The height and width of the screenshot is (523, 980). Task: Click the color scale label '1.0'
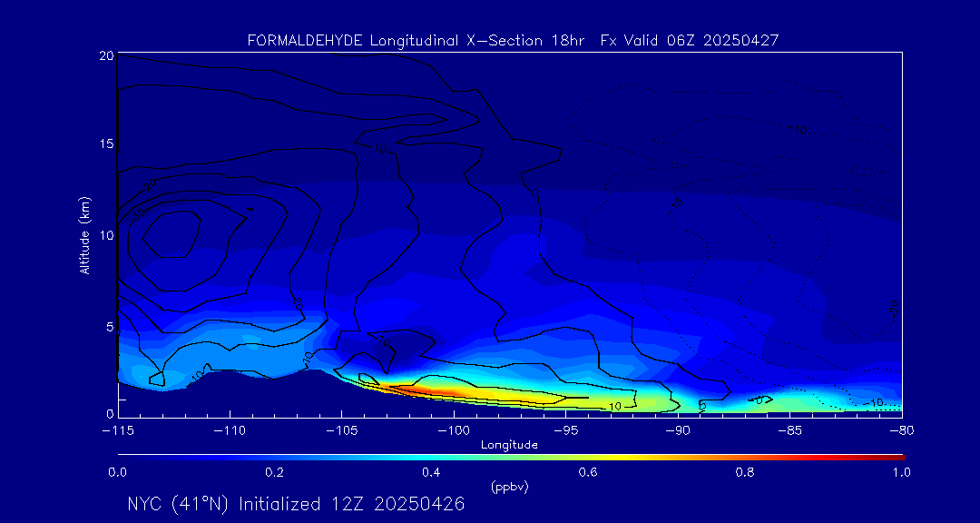point(902,473)
